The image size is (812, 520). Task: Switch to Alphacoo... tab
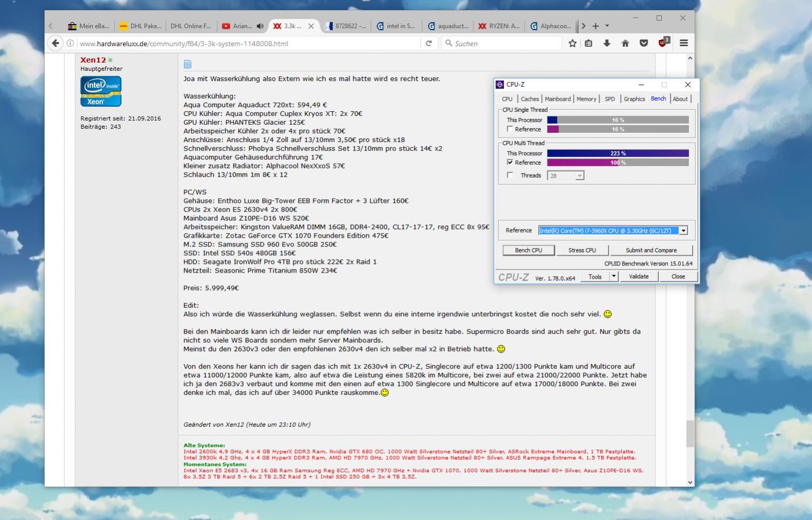tap(551, 26)
